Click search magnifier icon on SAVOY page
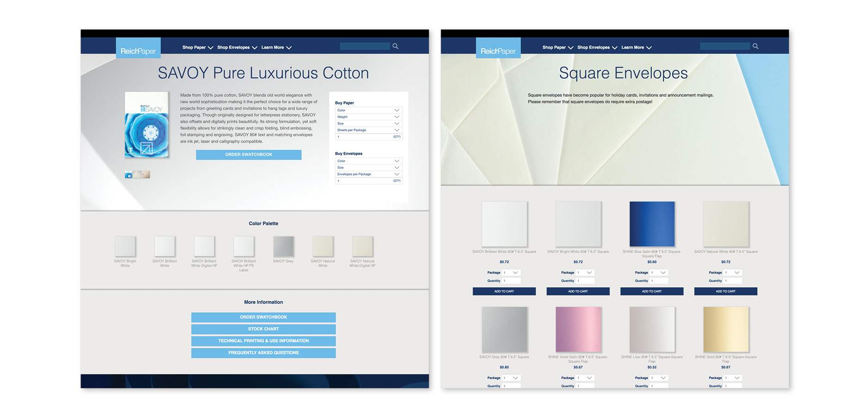The image size is (868, 417). tap(395, 46)
